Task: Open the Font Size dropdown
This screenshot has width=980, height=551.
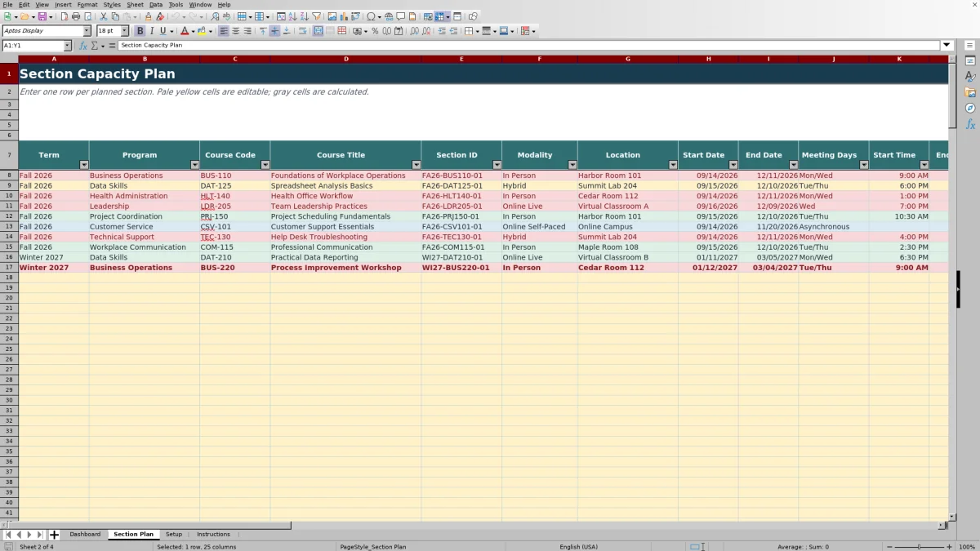Action: tap(125, 31)
